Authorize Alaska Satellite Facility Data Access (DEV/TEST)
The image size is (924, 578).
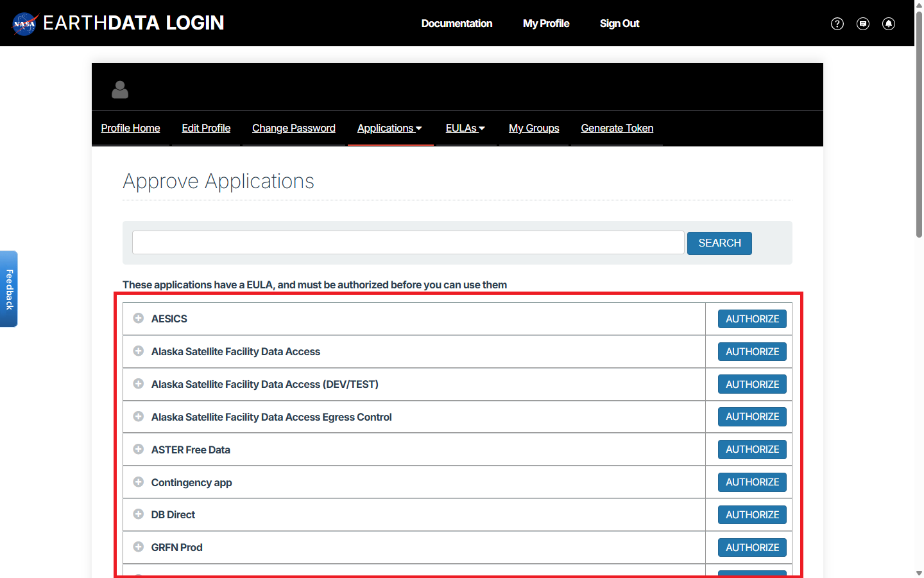point(752,385)
